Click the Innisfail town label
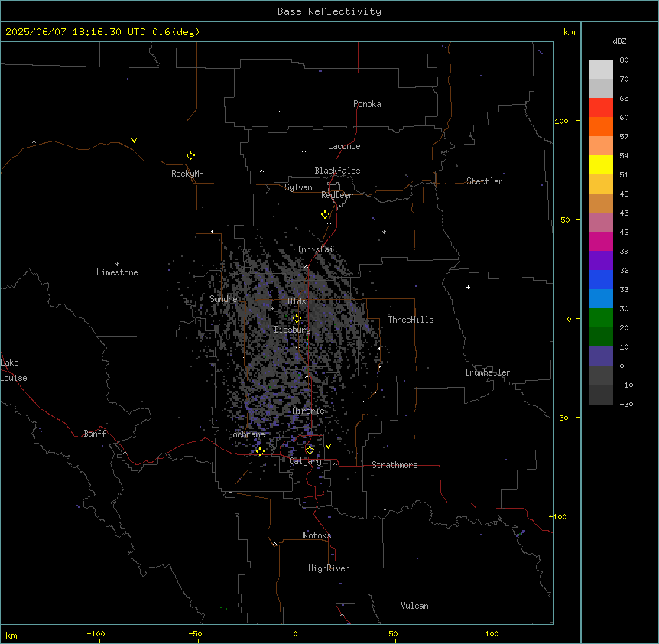 click(317, 249)
